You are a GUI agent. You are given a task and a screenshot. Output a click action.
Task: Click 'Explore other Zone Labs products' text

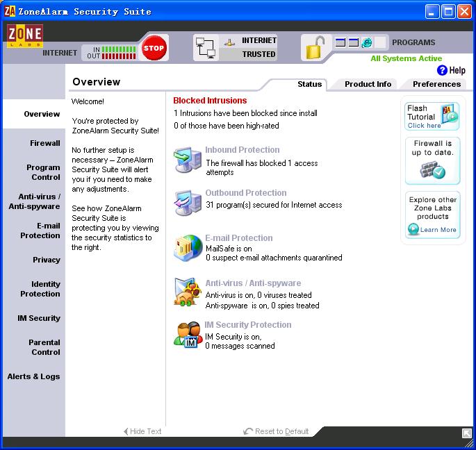click(x=433, y=208)
